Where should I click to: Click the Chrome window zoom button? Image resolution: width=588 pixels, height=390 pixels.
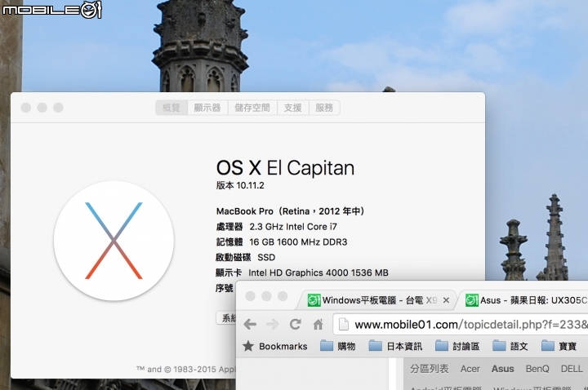(283, 296)
